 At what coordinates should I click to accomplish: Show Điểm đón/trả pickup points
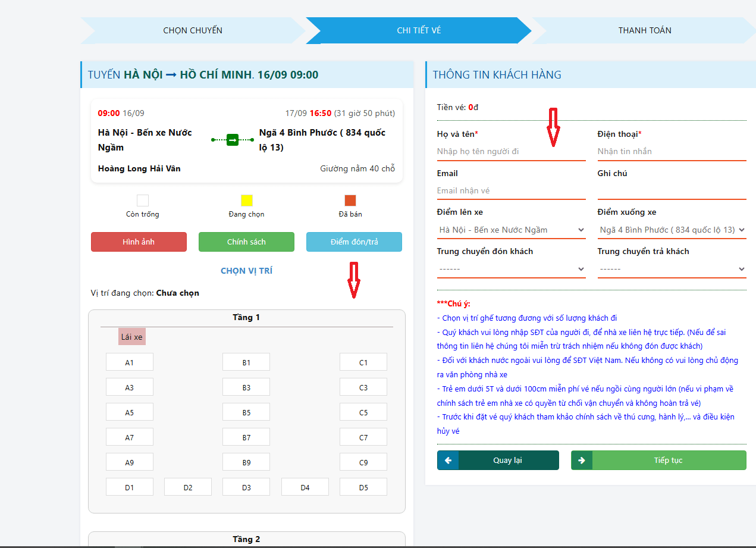click(354, 242)
